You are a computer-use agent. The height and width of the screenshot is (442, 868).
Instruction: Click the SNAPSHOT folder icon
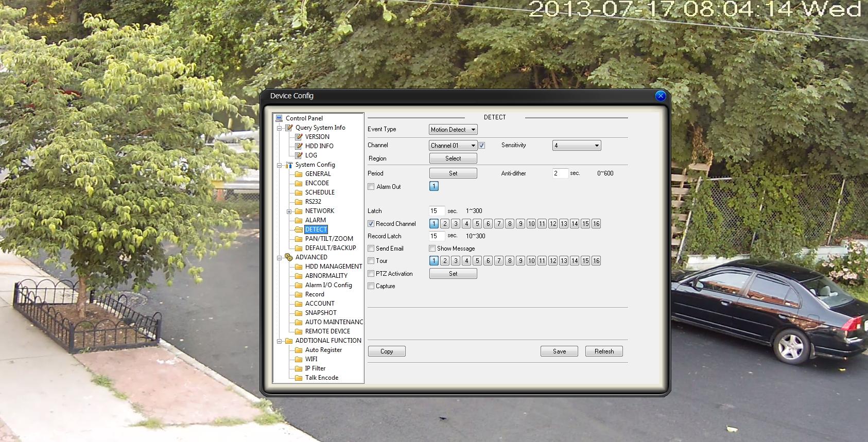pyautogui.click(x=299, y=313)
